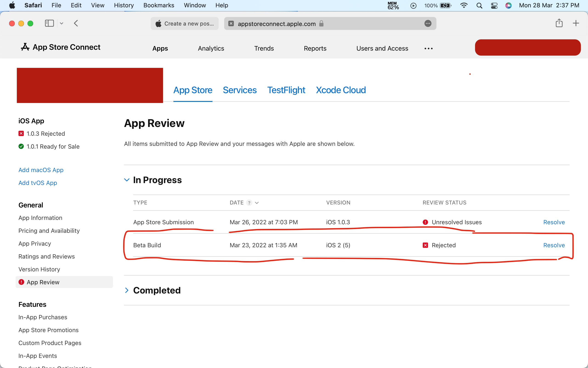Switch to the Xcode Cloud tab
Image resolution: width=588 pixels, height=368 pixels.
click(x=341, y=90)
